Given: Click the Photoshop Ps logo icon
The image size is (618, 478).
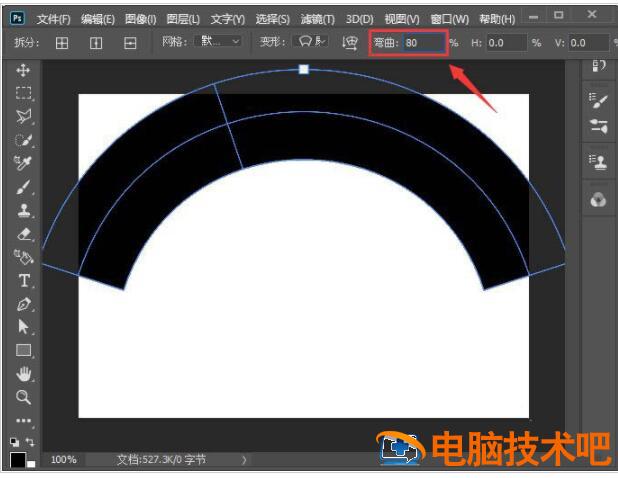Looking at the screenshot, I should click(x=17, y=18).
